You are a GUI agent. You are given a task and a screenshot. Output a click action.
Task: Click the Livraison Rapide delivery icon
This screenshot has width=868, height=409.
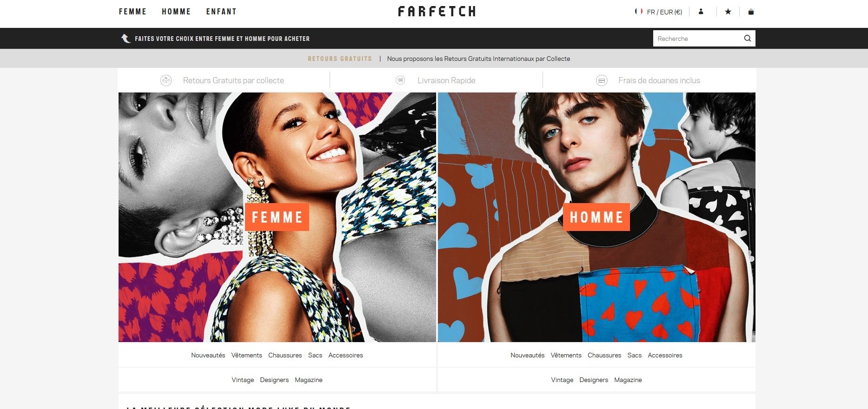(400, 80)
